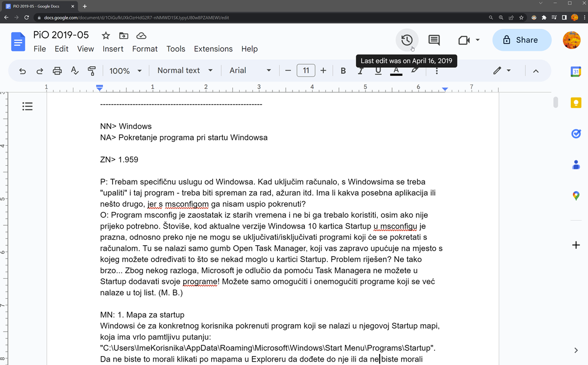This screenshot has width=588, height=365.
Task: Redo the last undone action
Action: (x=40, y=71)
